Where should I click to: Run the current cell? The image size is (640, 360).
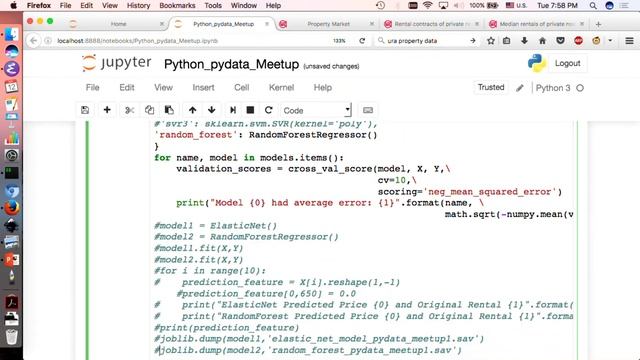click(233, 110)
